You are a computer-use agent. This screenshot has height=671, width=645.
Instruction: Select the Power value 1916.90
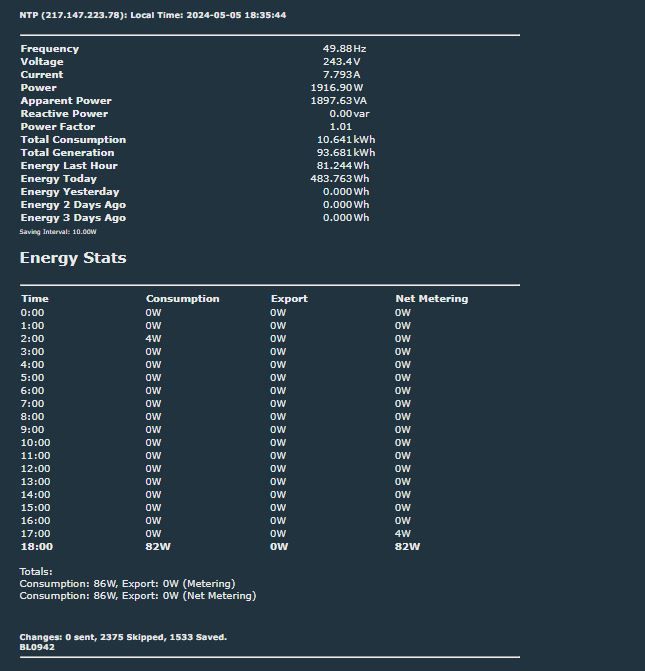pos(331,88)
